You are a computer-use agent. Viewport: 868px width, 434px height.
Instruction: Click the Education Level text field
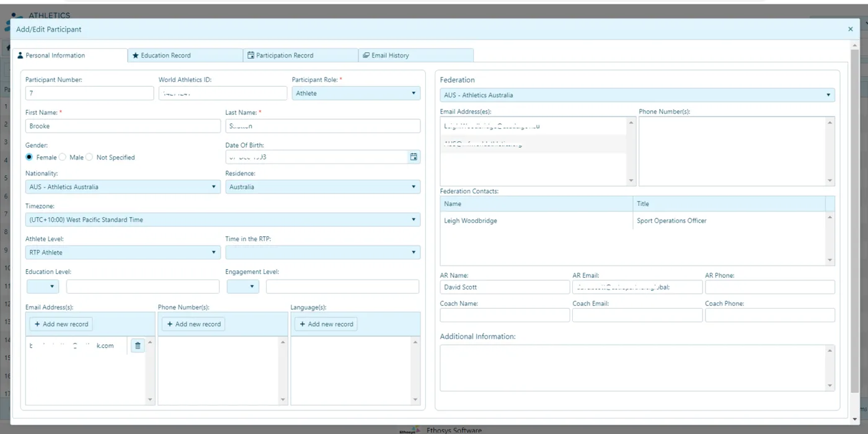pyautogui.click(x=143, y=286)
